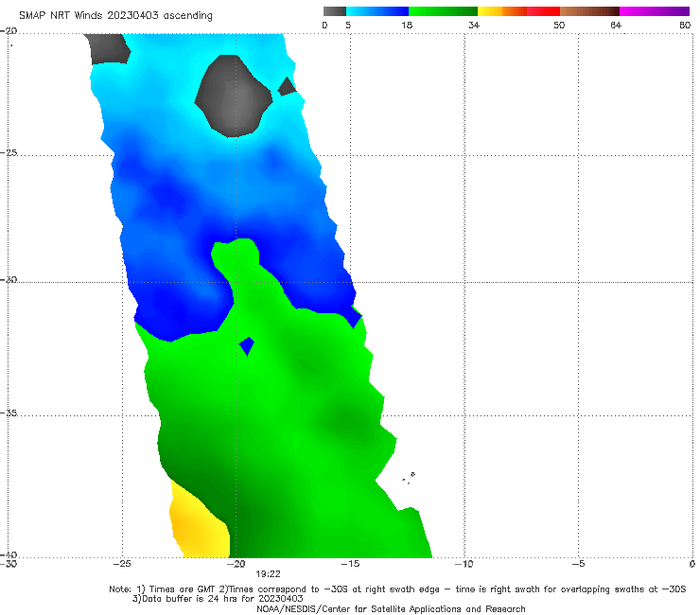Screen dimensions: 700x615
Task: Click the large gray low-wind patch in swath
Action: coord(233,96)
